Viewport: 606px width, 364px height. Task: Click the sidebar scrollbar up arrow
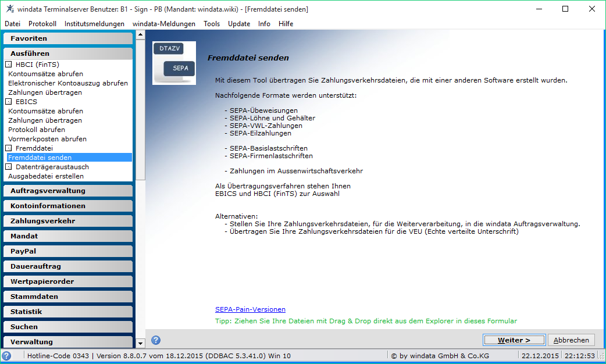140,35
